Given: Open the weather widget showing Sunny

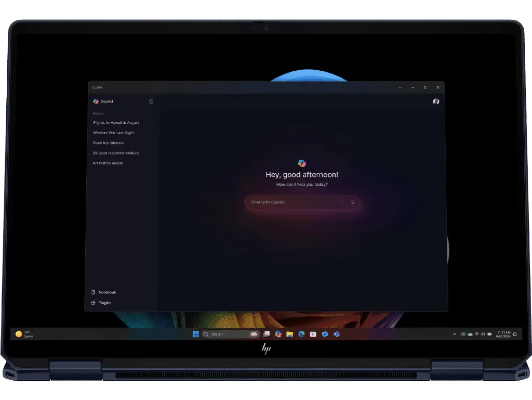Looking at the screenshot, I should point(24,334).
